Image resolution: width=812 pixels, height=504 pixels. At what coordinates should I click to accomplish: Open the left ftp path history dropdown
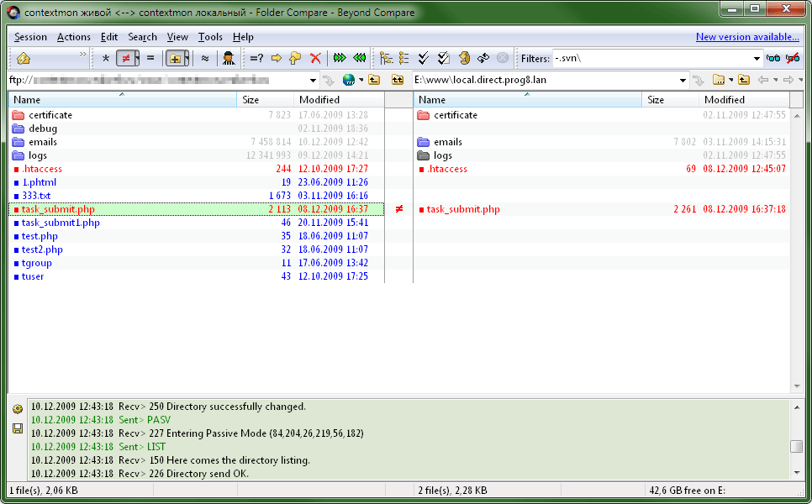(x=313, y=80)
